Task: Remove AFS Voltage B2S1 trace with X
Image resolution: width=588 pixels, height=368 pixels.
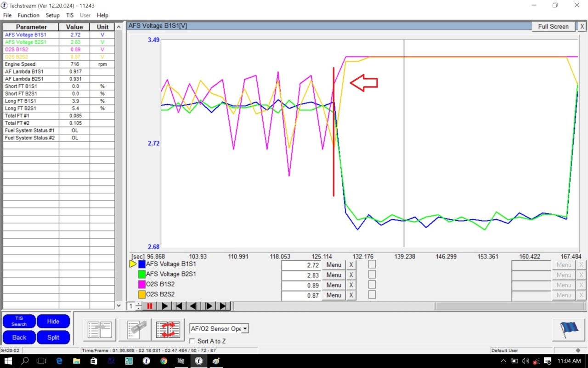Action: (351, 275)
